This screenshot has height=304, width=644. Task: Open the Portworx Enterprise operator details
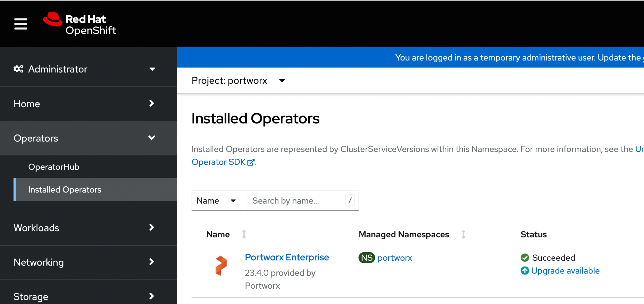tap(287, 257)
